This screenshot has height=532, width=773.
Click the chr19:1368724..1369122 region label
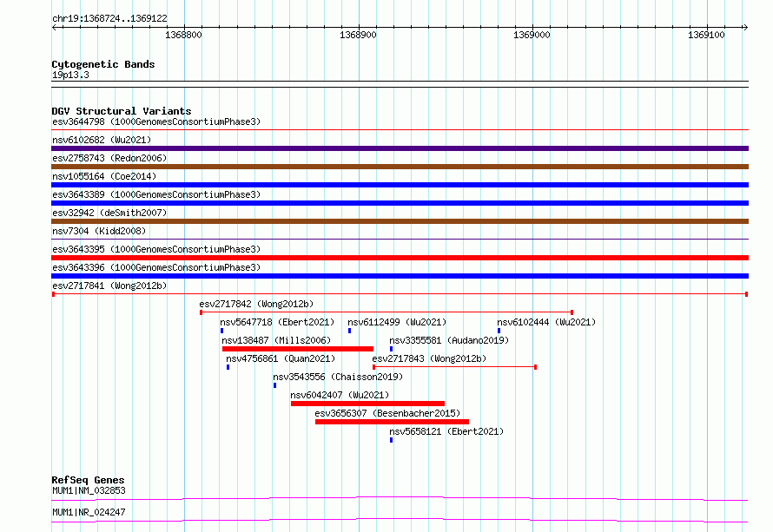tap(109, 18)
